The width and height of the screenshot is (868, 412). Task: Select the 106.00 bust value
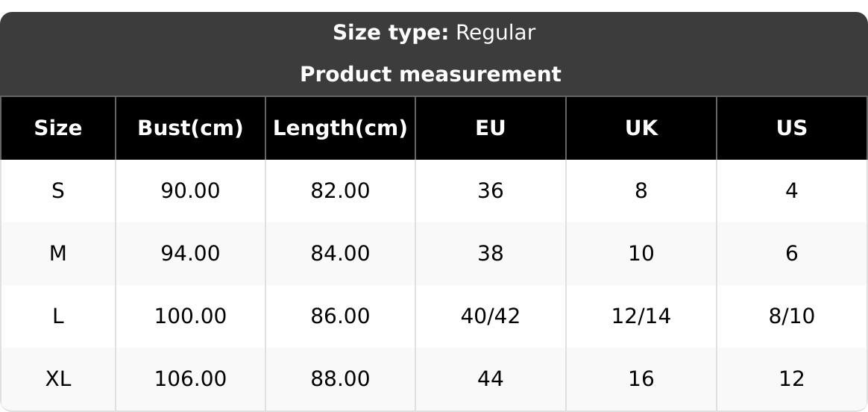click(190, 379)
